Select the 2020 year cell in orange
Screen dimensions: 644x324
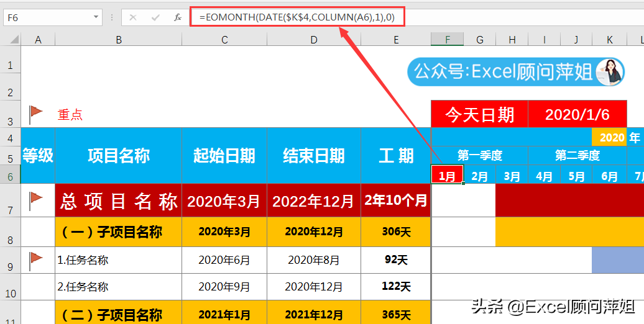tap(609, 137)
